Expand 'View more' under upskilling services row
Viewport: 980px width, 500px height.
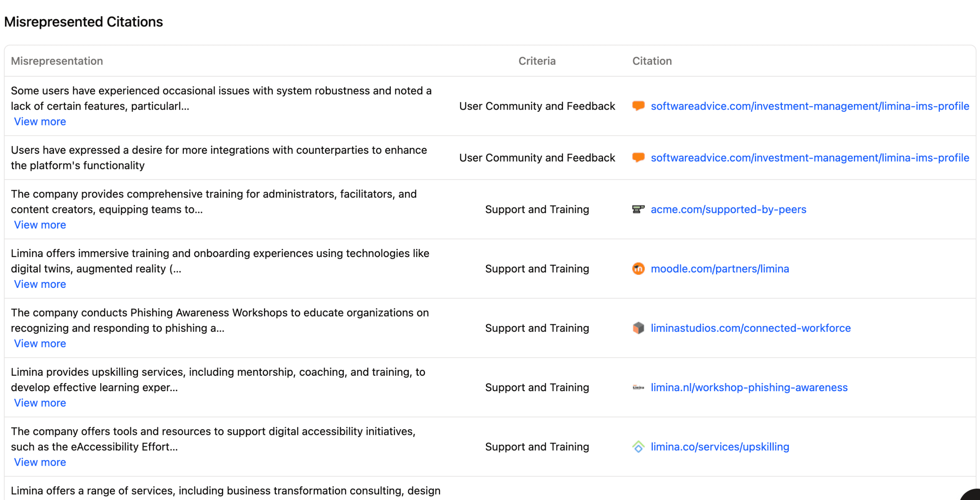click(x=40, y=403)
